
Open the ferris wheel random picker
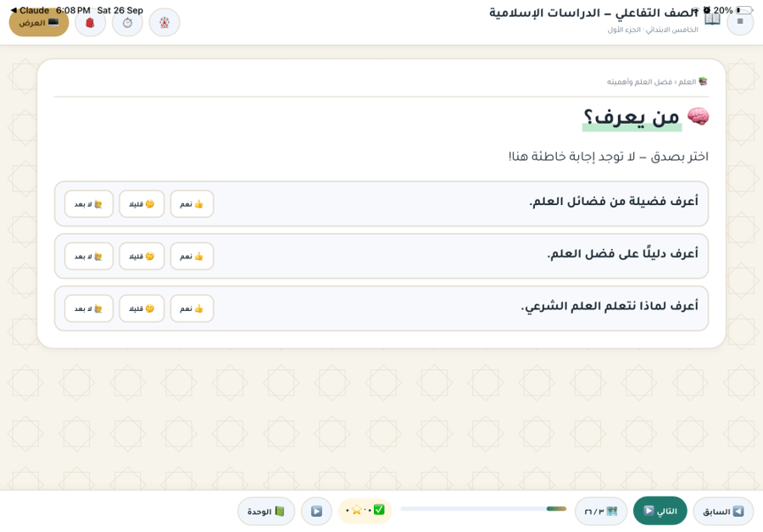[x=164, y=23]
